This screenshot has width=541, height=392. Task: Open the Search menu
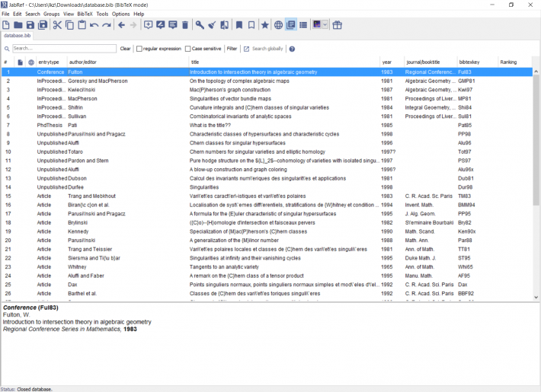tap(33, 14)
